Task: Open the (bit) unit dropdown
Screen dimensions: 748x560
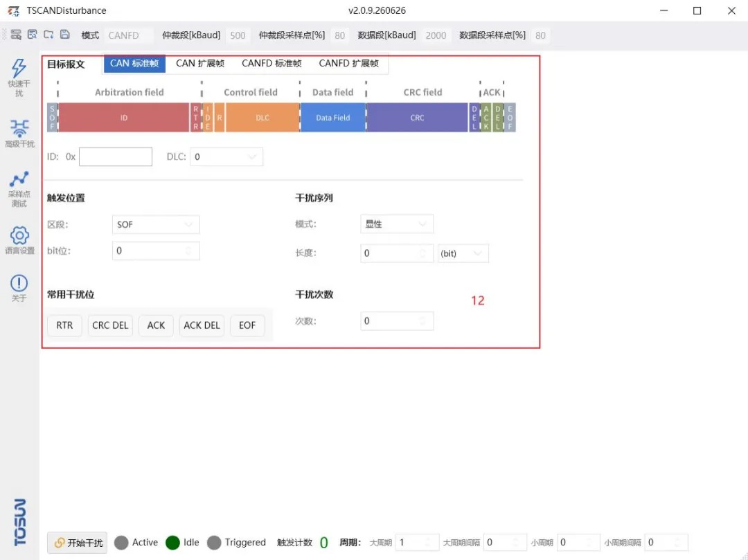Action: [463, 253]
